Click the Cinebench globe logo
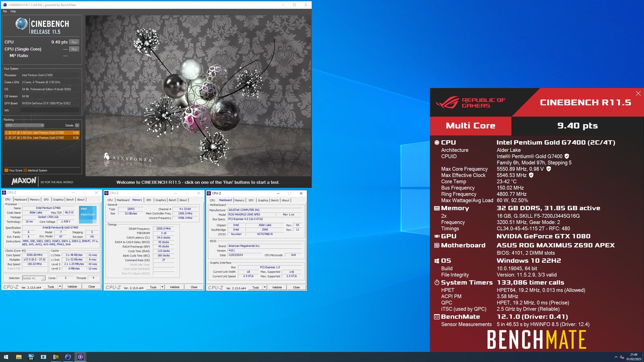 point(22,24)
